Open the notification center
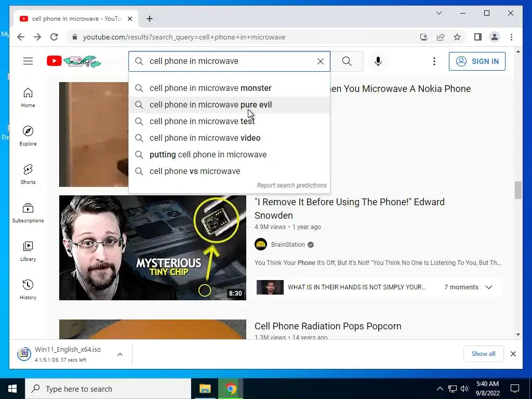The image size is (532, 399). click(515, 389)
